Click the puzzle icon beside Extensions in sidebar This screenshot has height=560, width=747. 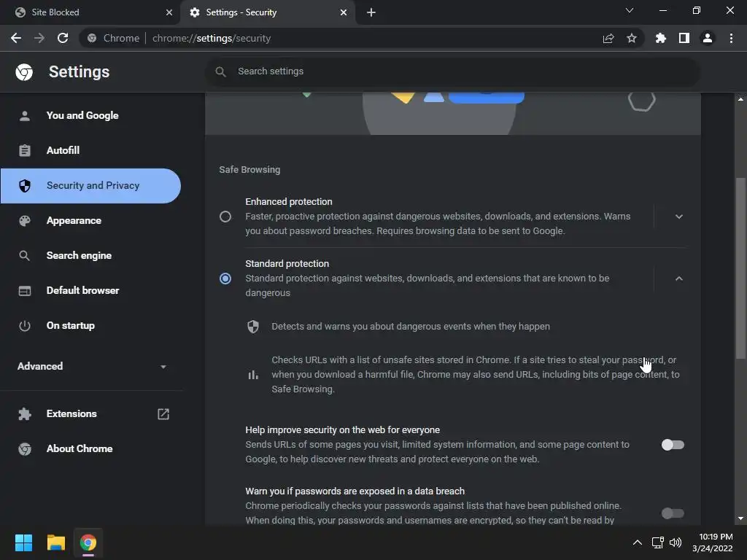(25, 414)
